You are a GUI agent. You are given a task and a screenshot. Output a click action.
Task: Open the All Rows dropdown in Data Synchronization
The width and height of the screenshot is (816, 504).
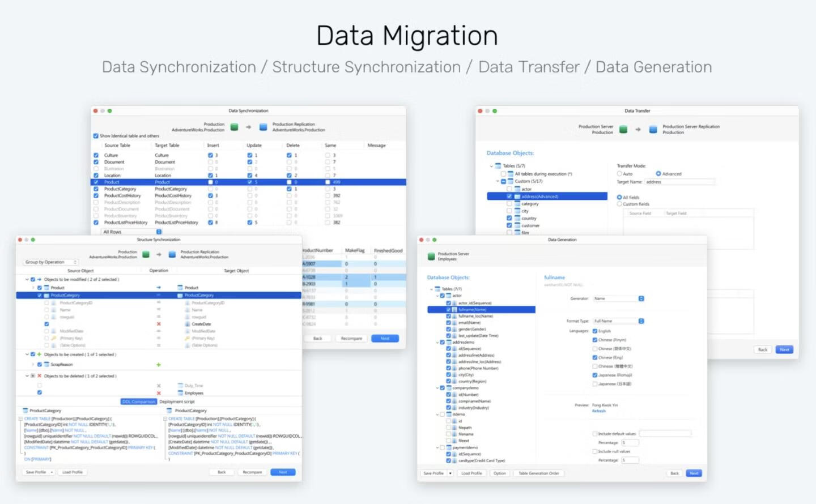tap(132, 232)
